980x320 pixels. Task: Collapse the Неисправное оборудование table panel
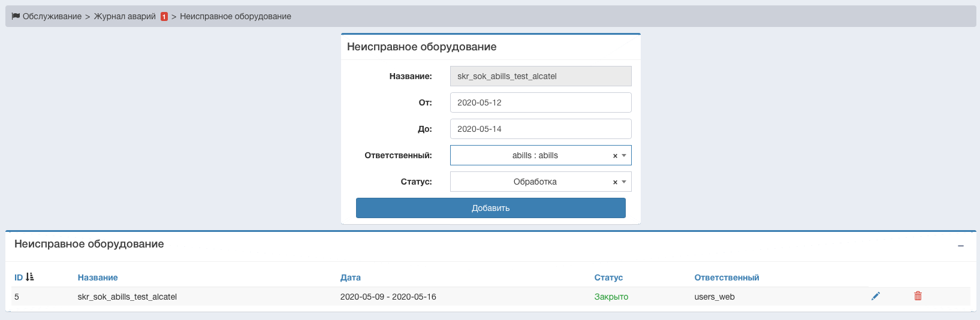[x=961, y=246]
